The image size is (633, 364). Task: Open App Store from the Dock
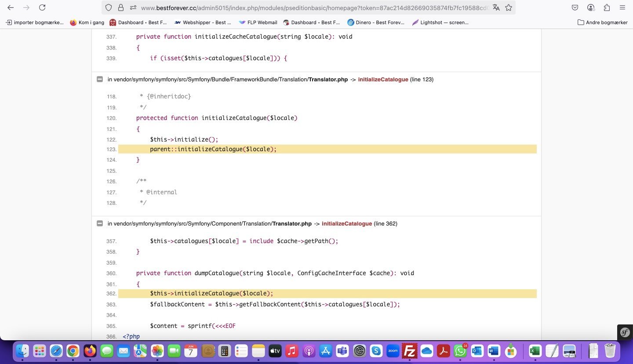pos(325,351)
